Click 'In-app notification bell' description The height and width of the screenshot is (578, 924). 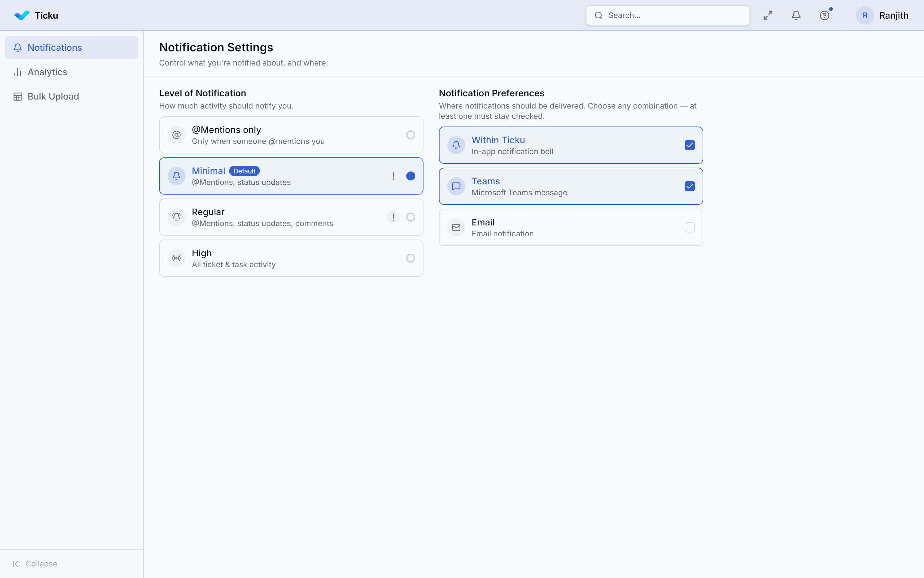coord(512,151)
